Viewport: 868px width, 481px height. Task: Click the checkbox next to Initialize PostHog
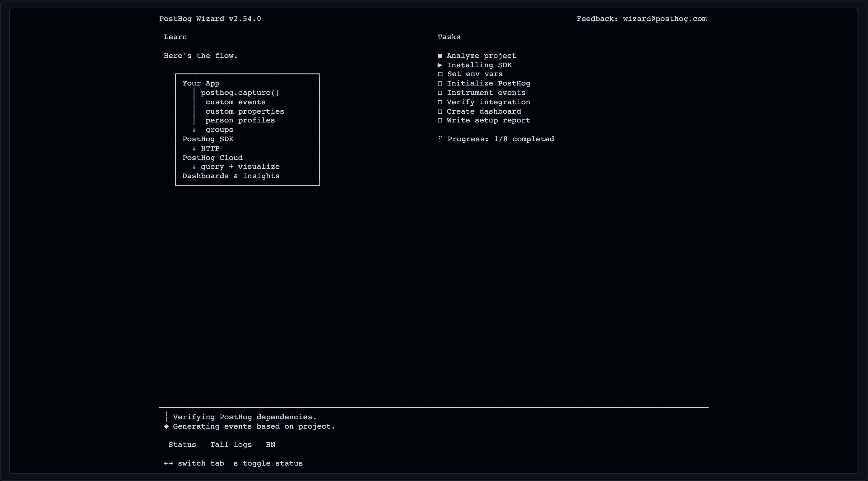pos(440,84)
